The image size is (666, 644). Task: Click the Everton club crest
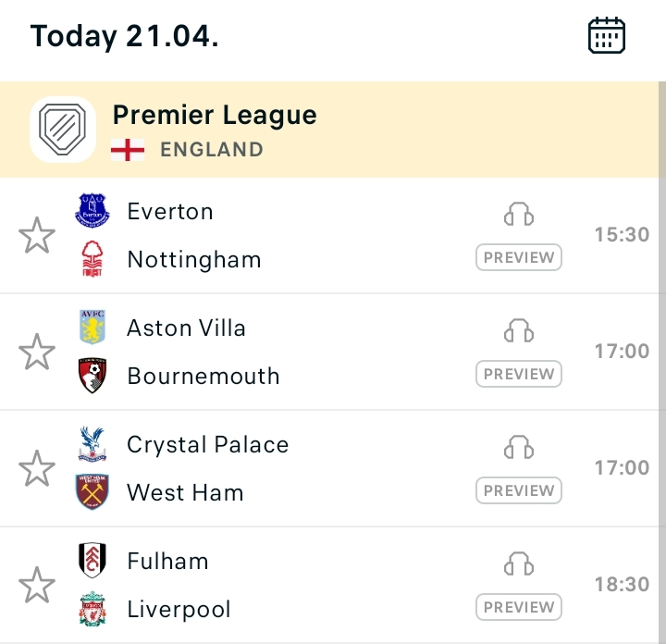92,210
